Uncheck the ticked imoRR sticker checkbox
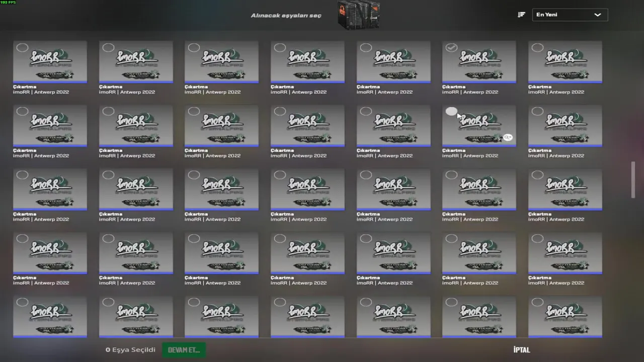This screenshot has height=362, width=644. point(451,48)
